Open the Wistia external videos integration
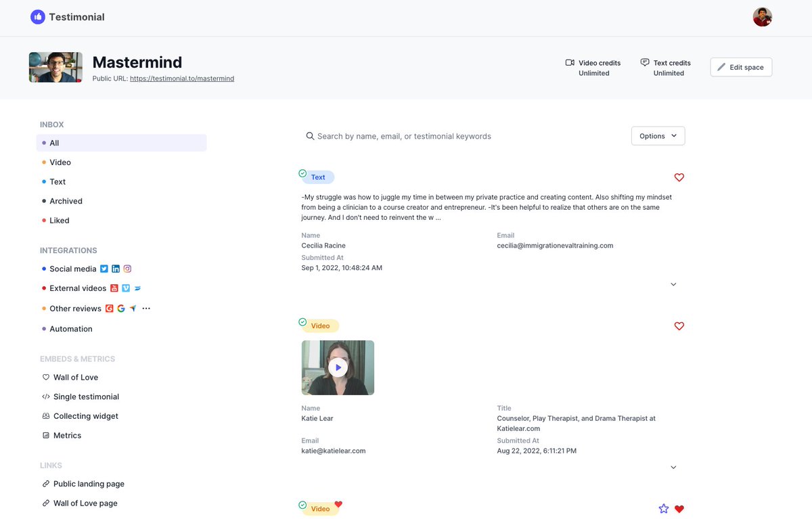This screenshot has height=519, width=812. pyautogui.click(x=137, y=288)
